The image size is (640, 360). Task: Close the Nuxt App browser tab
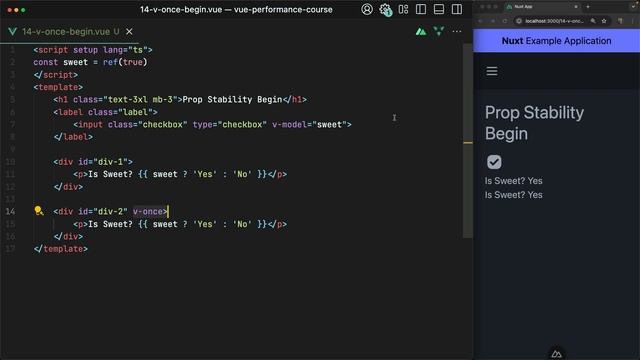576,7
